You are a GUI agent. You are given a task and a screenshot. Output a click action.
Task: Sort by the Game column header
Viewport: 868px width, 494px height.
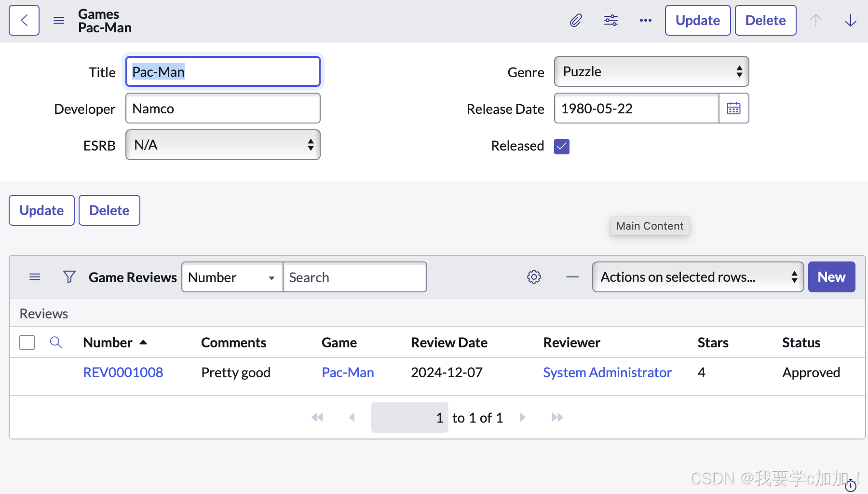(x=339, y=343)
